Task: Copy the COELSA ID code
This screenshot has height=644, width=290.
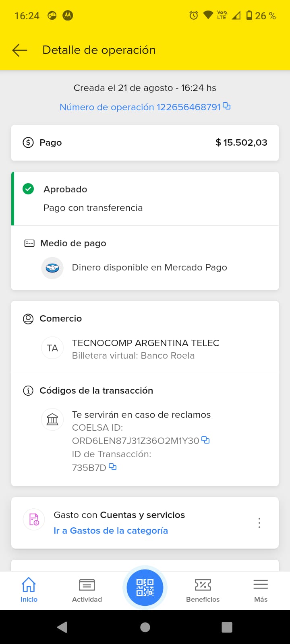Action: tap(205, 440)
